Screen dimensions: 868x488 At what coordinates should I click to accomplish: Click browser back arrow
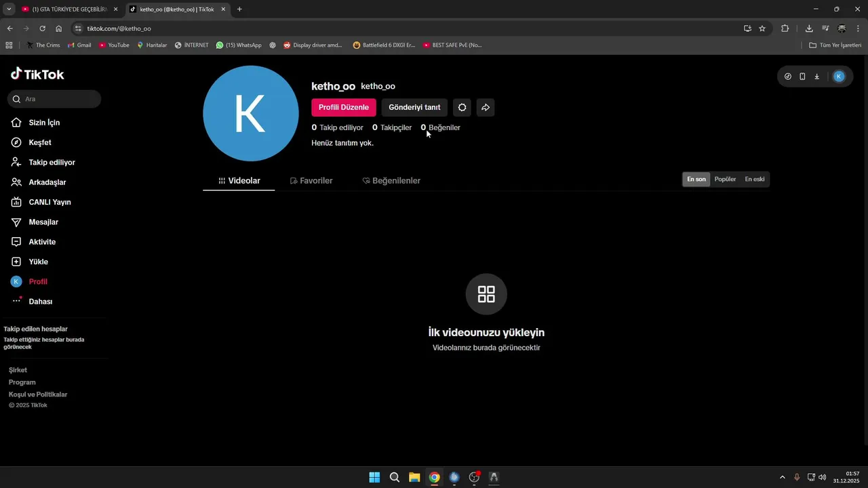9,28
